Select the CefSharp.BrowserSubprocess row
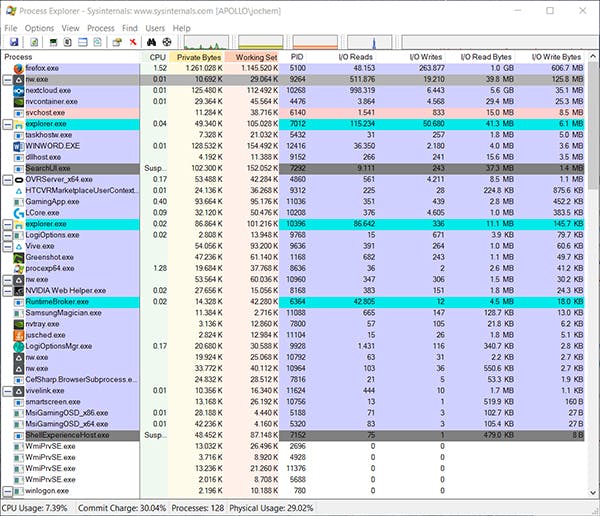The width and height of the screenshot is (600, 516). pos(293,380)
